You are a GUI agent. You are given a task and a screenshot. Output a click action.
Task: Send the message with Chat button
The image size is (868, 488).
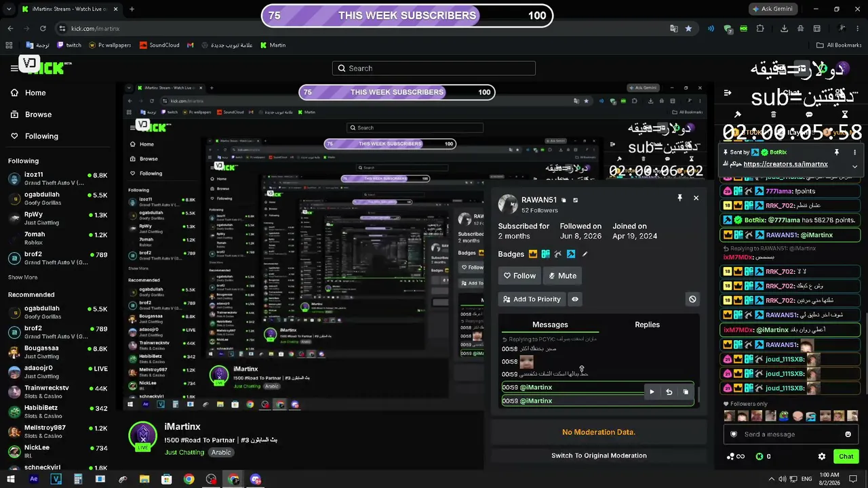846,456
